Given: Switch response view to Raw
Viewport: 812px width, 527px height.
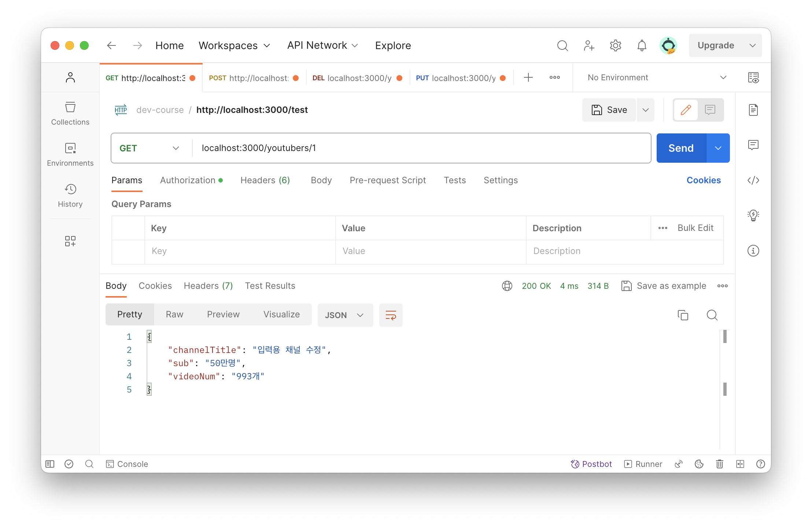Looking at the screenshot, I should [x=174, y=314].
